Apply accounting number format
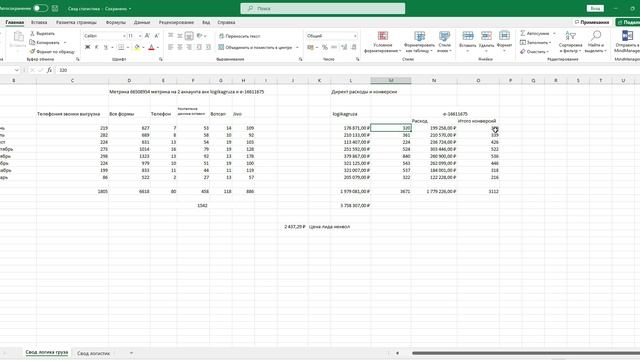This screenshot has height=360, width=640. click(311, 47)
